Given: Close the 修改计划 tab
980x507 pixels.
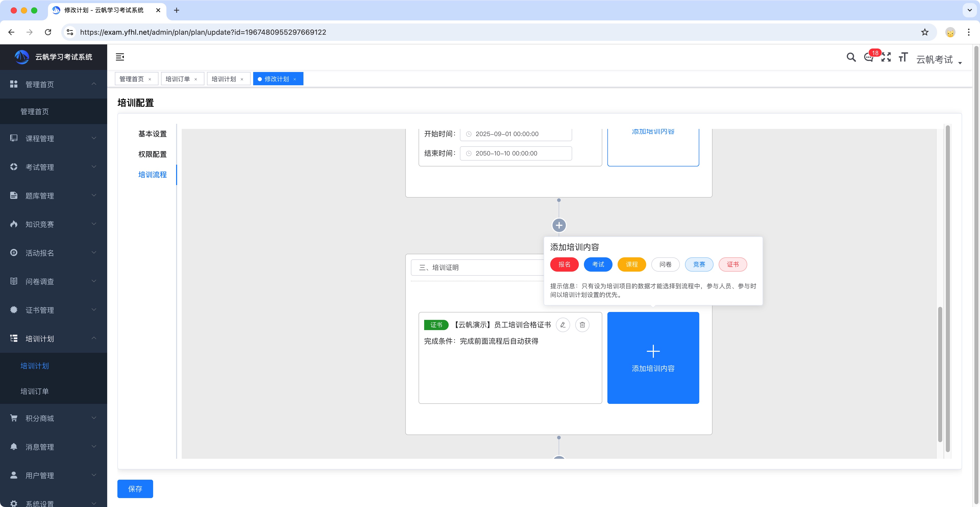Looking at the screenshot, I should [x=295, y=79].
